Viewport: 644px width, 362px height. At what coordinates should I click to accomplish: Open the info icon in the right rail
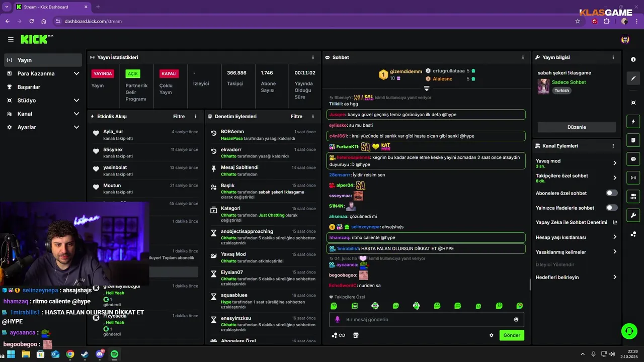click(633, 59)
